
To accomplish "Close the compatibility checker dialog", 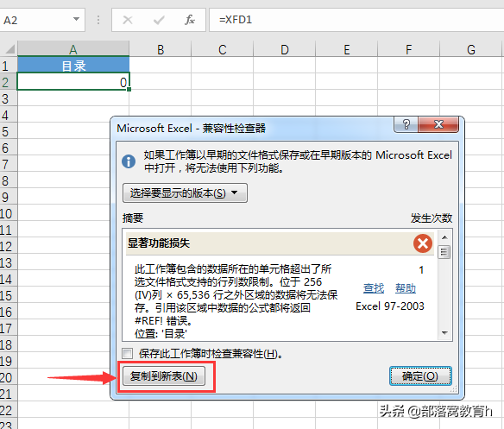I will coord(438,124).
